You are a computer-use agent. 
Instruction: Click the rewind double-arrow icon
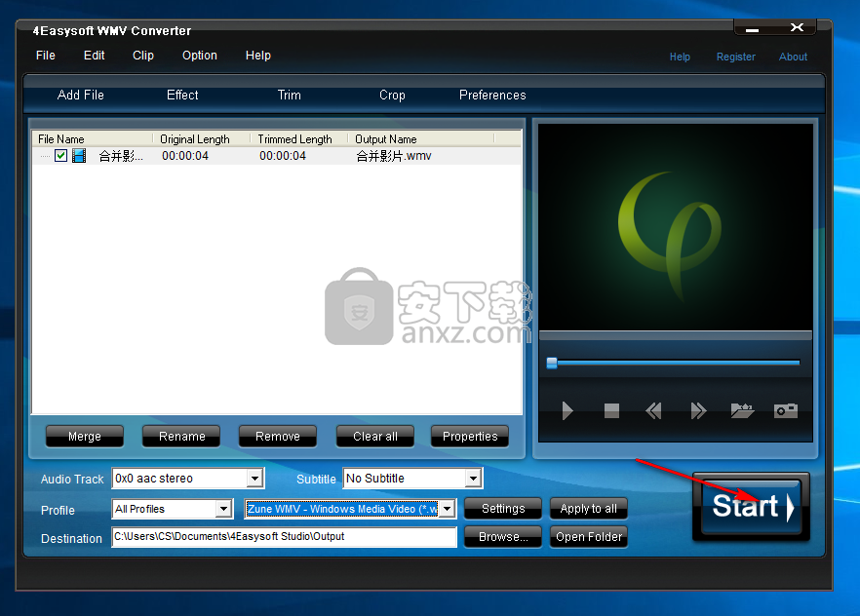click(x=653, y=410)
